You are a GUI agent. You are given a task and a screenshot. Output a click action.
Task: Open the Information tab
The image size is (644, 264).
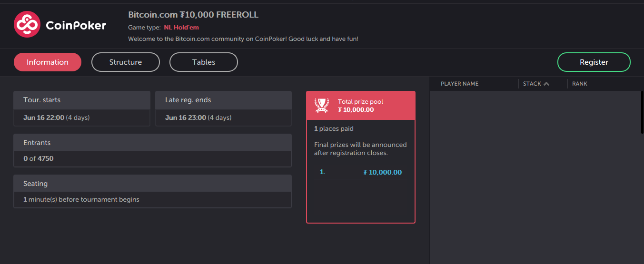click(48, 62)
